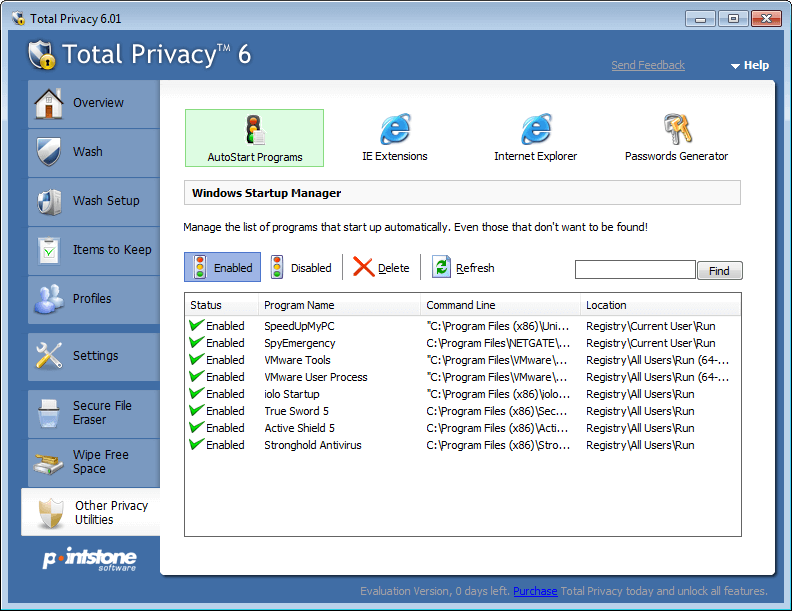Select the iolo Startup program name

coord(291,394)
